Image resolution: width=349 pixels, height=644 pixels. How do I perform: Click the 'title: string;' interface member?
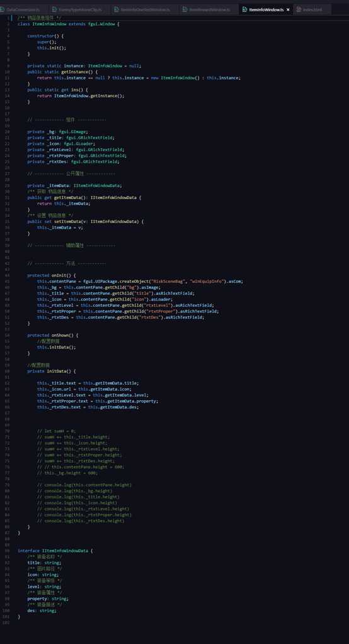point(44,563)
